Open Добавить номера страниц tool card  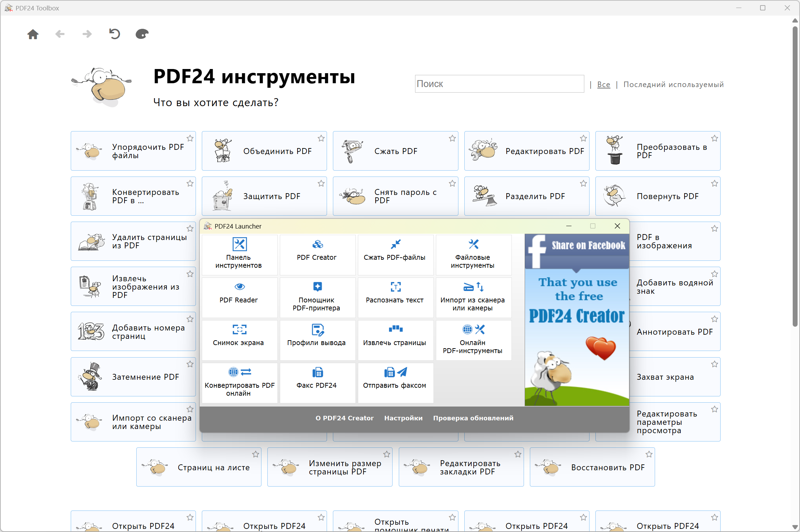(133, 332)
